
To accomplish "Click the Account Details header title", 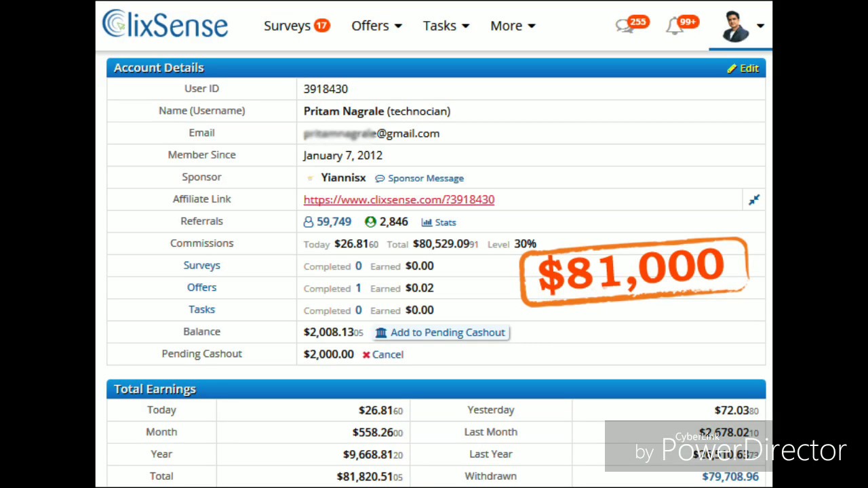I will click(159, 68).
